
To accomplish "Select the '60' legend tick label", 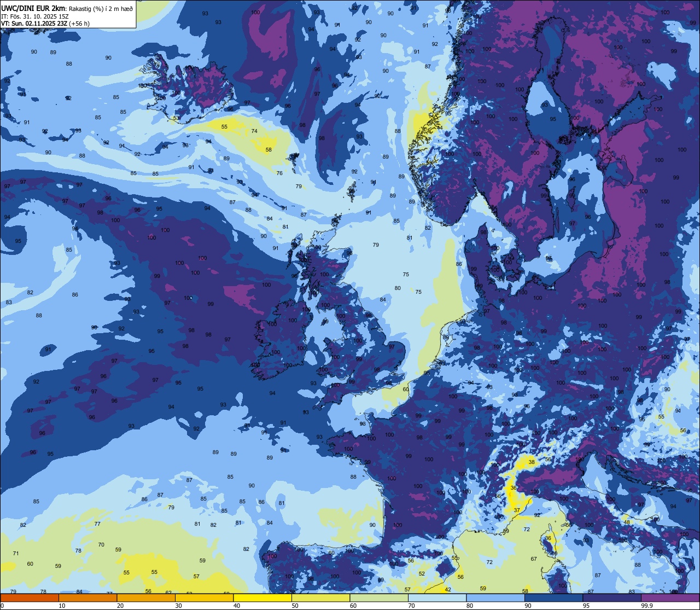I will click(x=353, y=606).
